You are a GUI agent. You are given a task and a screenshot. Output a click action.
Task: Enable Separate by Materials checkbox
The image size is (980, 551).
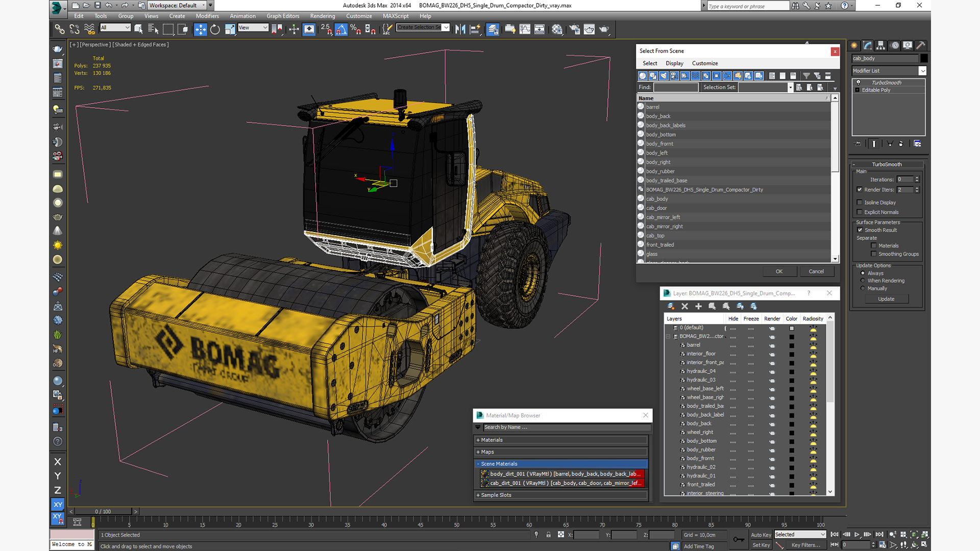click(x=874, y=246)
